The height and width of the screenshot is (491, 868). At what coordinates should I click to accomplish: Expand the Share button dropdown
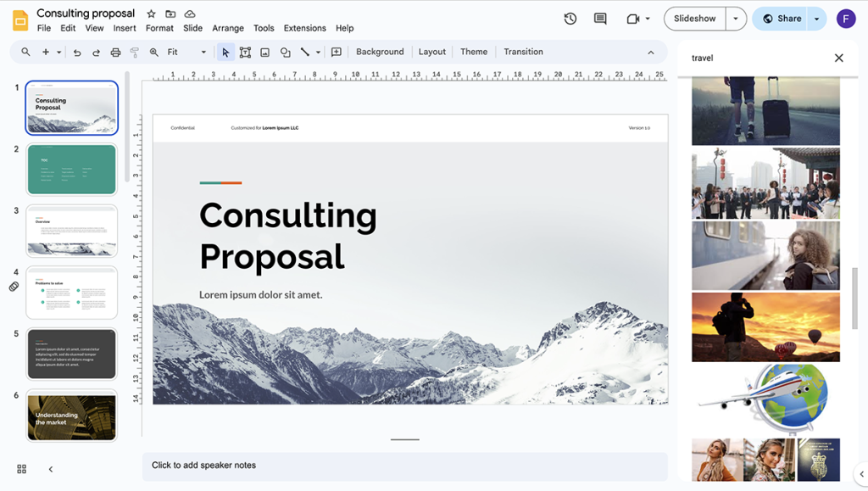(x=815, y=18)
